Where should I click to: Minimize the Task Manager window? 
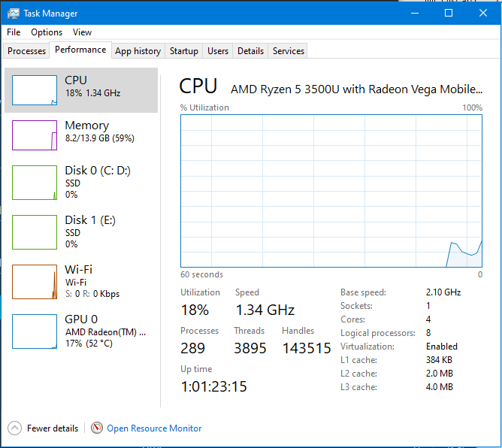(415, 13)
